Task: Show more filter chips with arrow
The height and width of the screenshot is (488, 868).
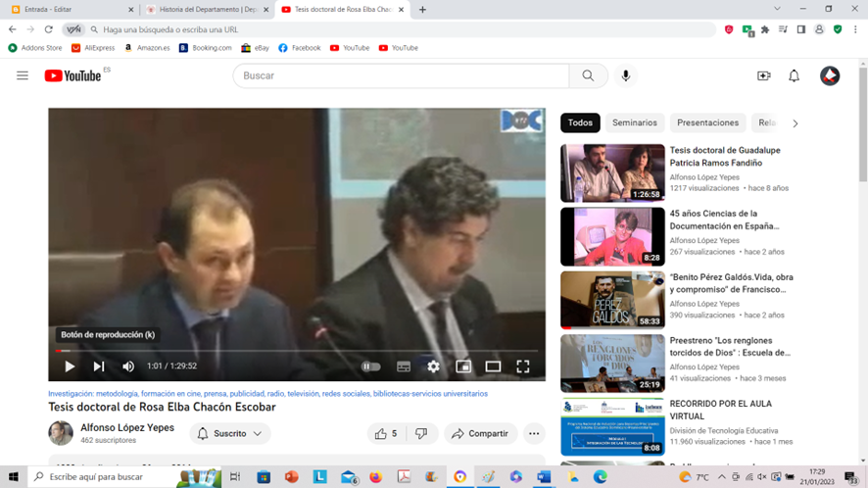Action: click(x=795, y=123)
